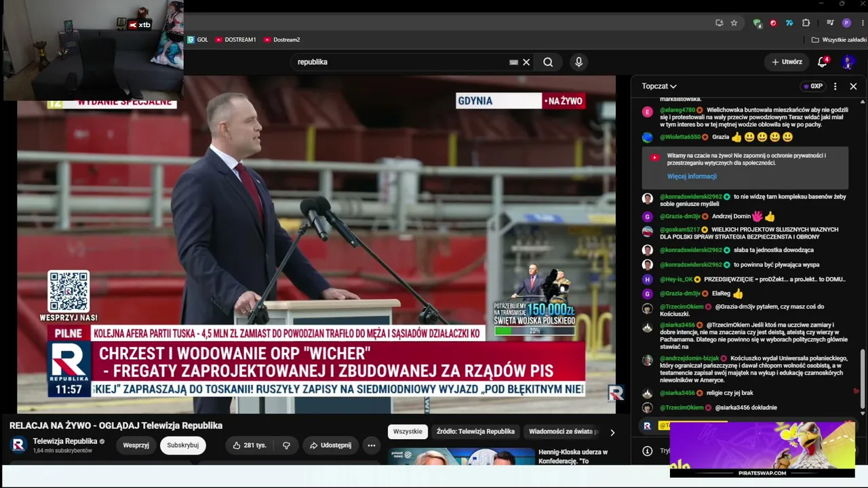Open YouTube notifications bell
Screen dimensions: 868x488
822,62
